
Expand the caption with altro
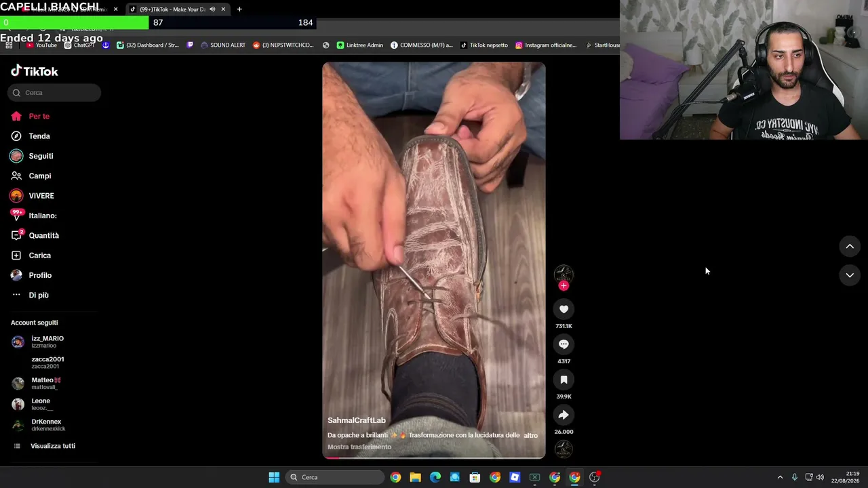pyautogui.click(x=530, y=435)
